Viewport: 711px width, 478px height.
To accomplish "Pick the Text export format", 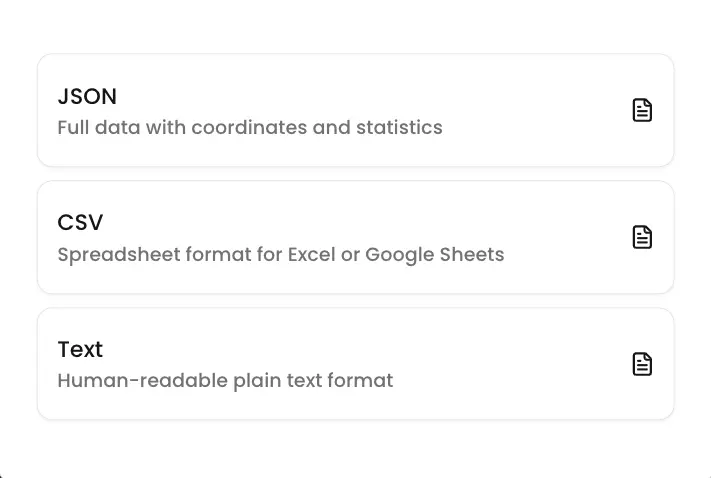I will click(x=355, y=364).
